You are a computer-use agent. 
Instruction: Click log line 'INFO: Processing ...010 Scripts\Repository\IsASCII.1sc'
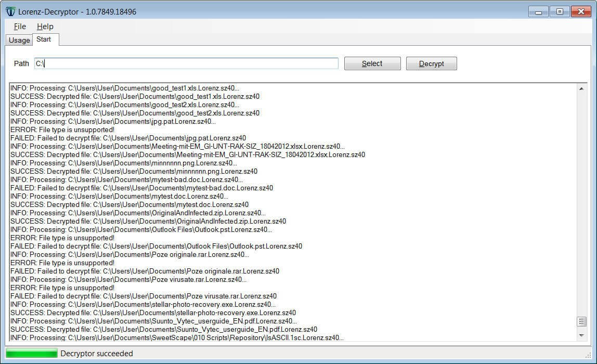pos(177,338)
